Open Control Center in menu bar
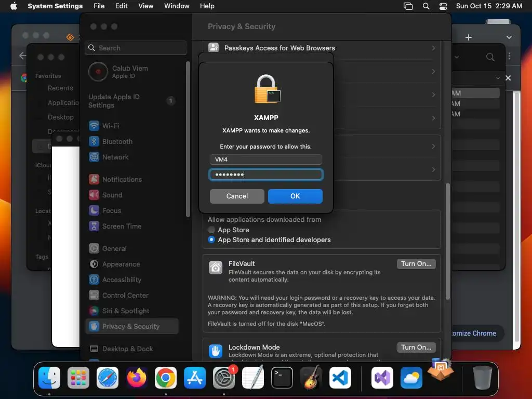This screenshot has height=399, width=532. [443, 6]
